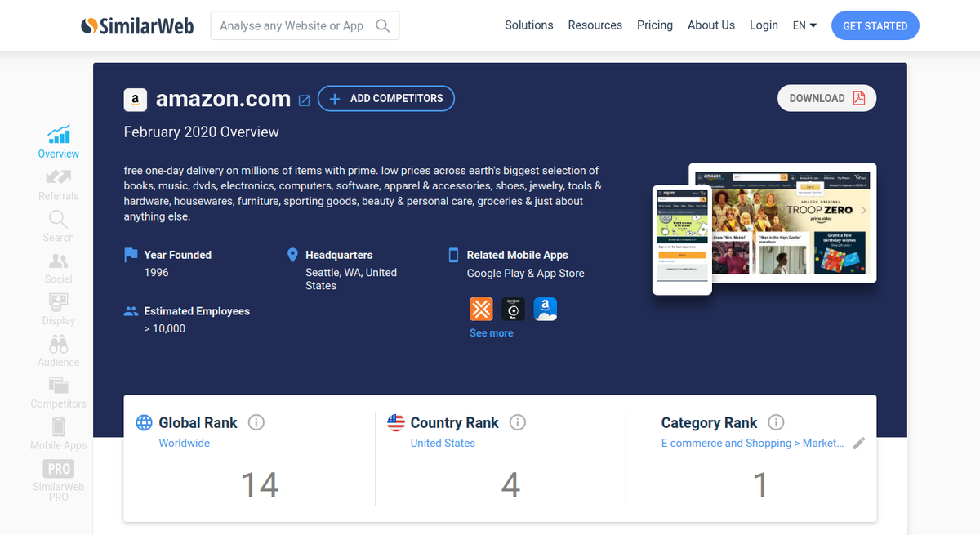The height and width of the screenshot is (535, 980).
Task: Click the > 10,000 employees value
Action: [165, 328]
